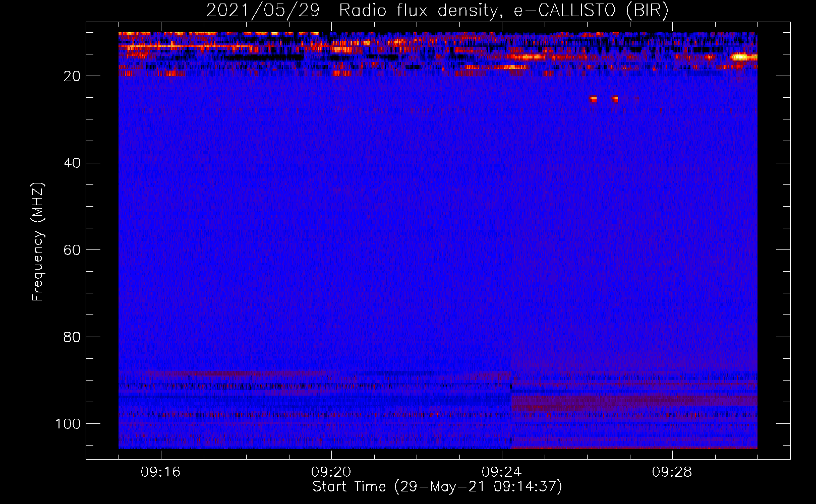Click the 'Start Time (29-May-21 09:14:37)' label
The image size is (816, 504).
coord(437,487)
